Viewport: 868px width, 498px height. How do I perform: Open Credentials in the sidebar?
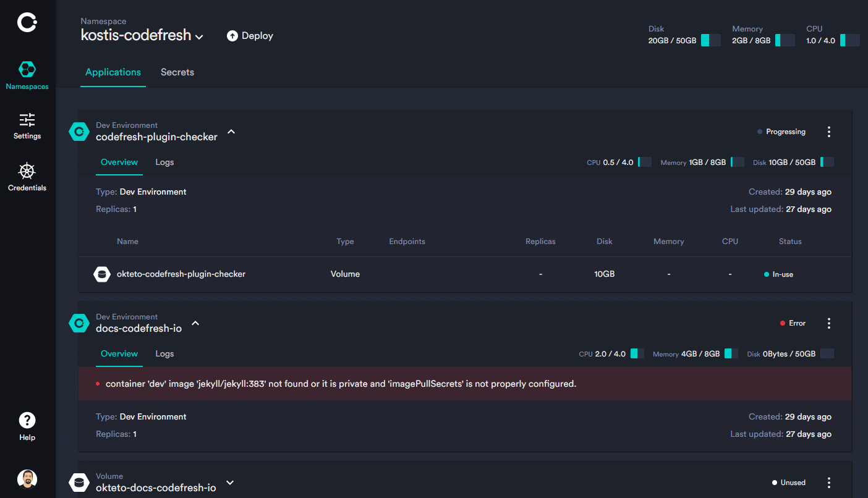click(x=27, y=177)
